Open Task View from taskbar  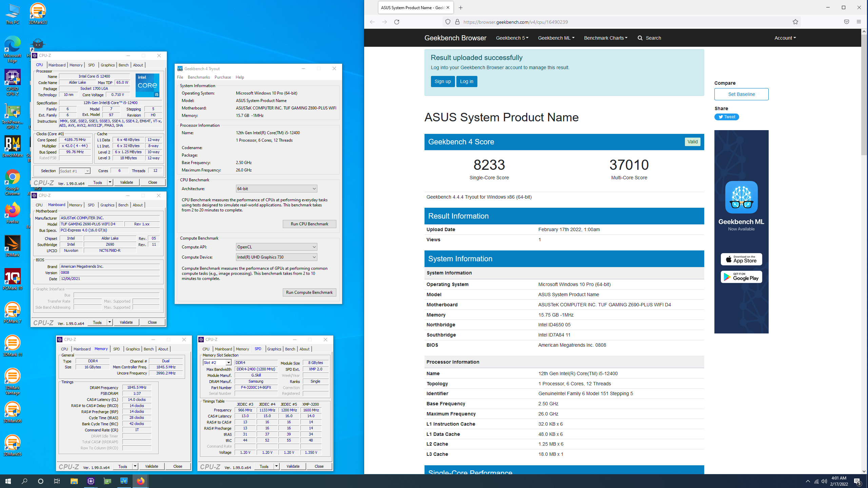click(57, 481)
